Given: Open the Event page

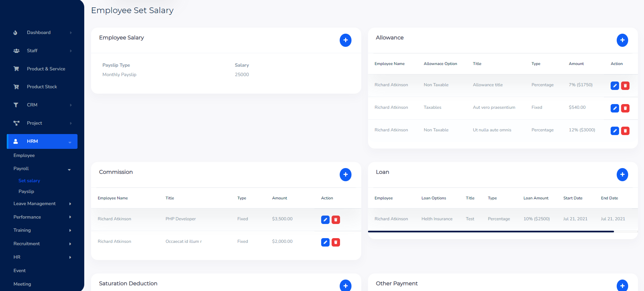Looking at the screenshot, I should [x=20, y=270].
